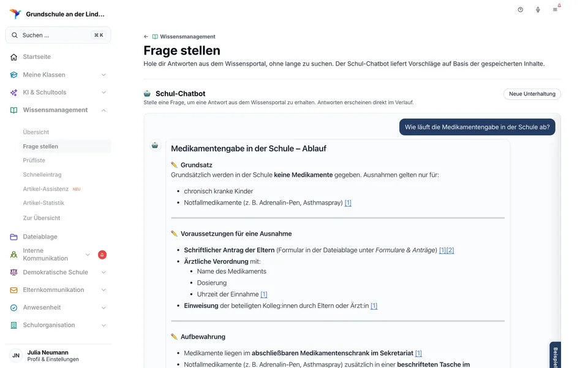Expand the KI & Schultools chevron

[104, 93]
